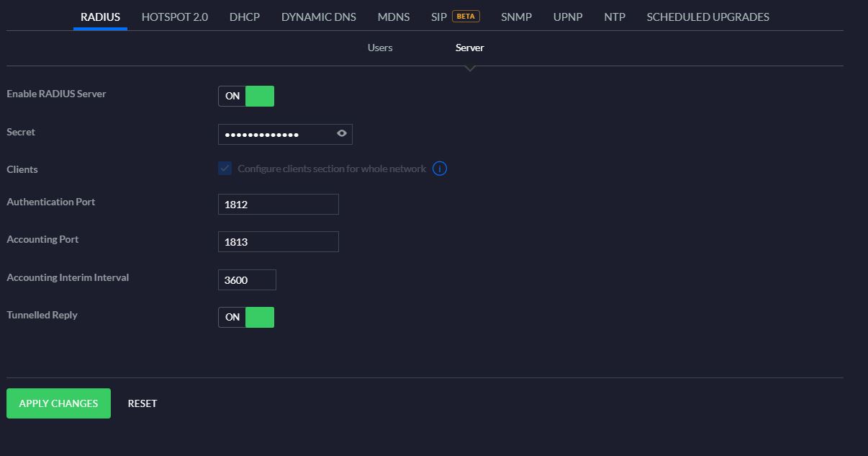Viewport: 868px width, 456px height.
Task: Click the Secret label
Action: point(21,132)
